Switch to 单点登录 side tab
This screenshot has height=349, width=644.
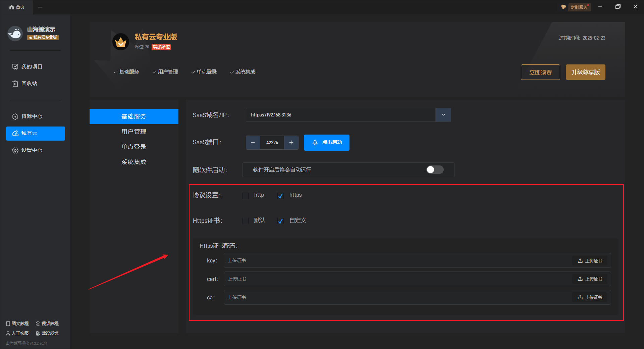click(x=134, y=147)
